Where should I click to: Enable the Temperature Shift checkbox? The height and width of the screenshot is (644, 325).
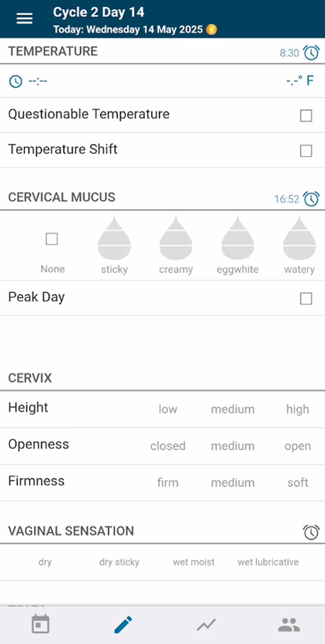click(x=306, y=150)
